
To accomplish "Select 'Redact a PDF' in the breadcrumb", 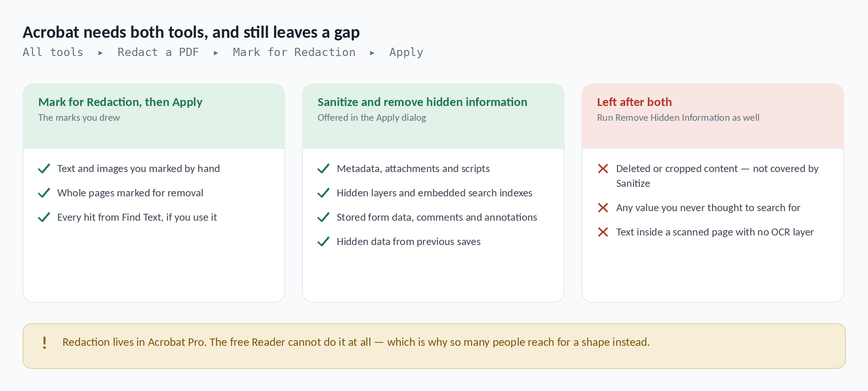I will point(158,52).
